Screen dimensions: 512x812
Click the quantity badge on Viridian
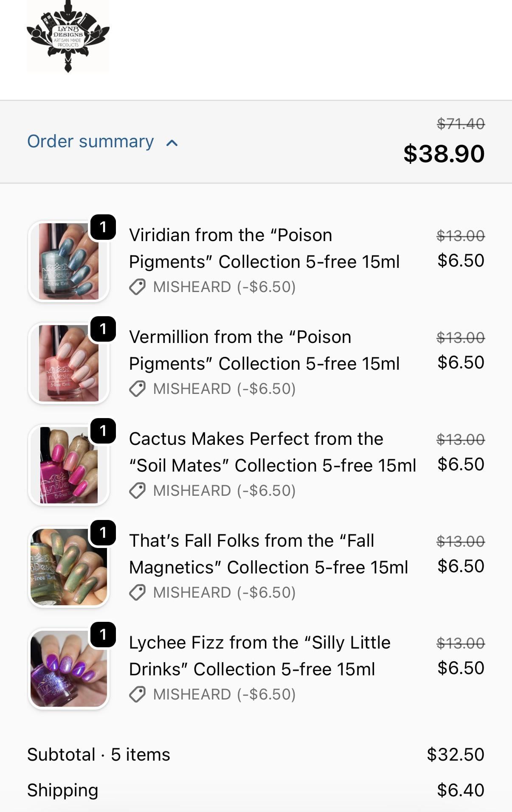(x=103, y=227)
